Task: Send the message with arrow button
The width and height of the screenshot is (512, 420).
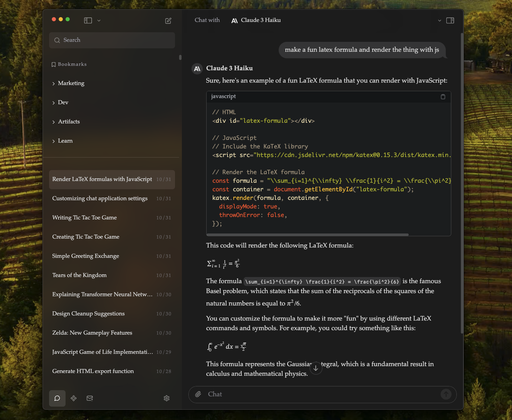Action: click(x=446, y=394)
